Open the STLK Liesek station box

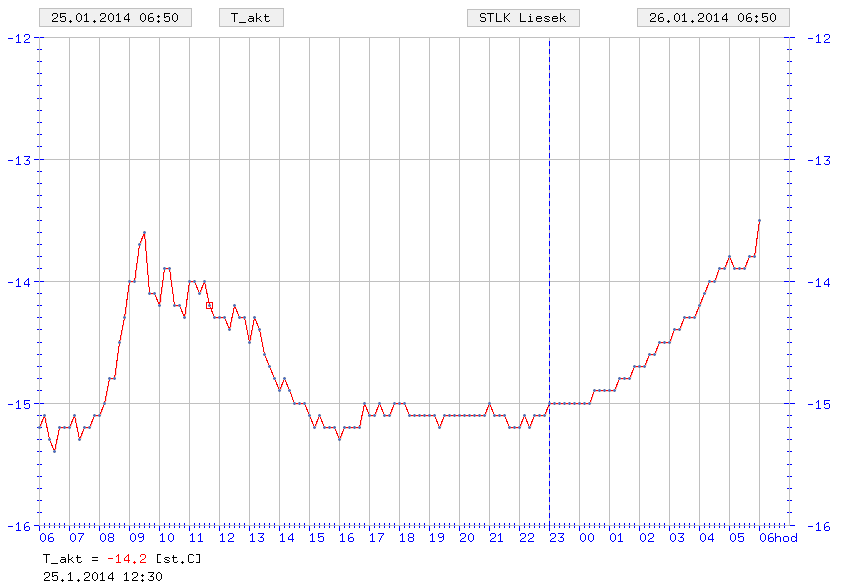pos(523,18)
